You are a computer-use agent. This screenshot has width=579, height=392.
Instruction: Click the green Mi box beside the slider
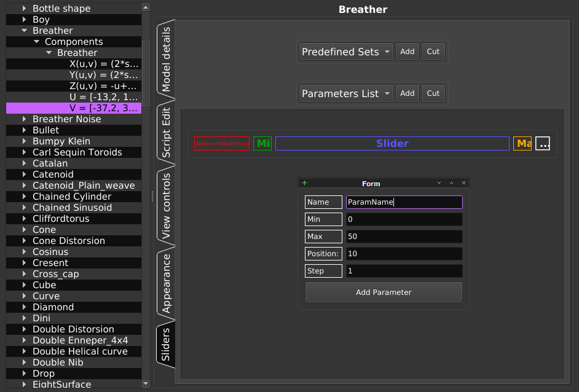(x=262, y=144)
